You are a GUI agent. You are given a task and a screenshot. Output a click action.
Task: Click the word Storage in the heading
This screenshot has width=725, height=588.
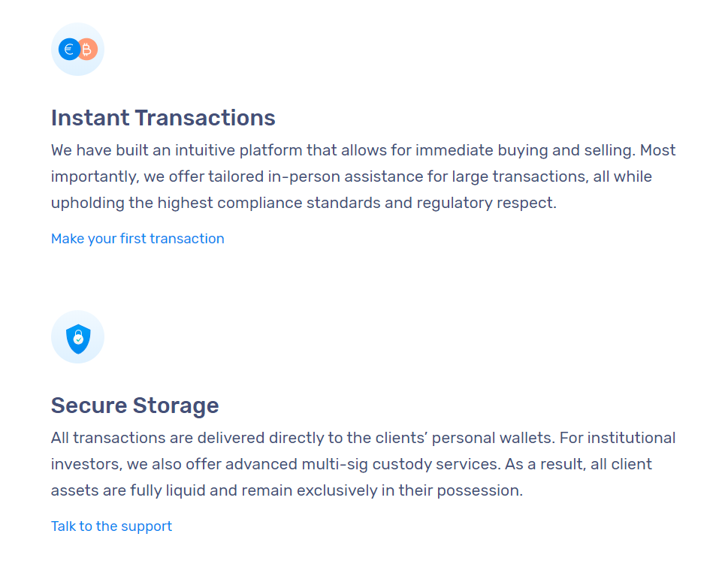tap(176, 406)
